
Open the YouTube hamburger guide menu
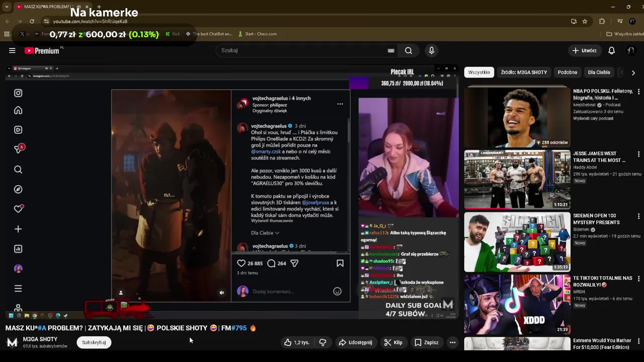[x=12, y=50]
